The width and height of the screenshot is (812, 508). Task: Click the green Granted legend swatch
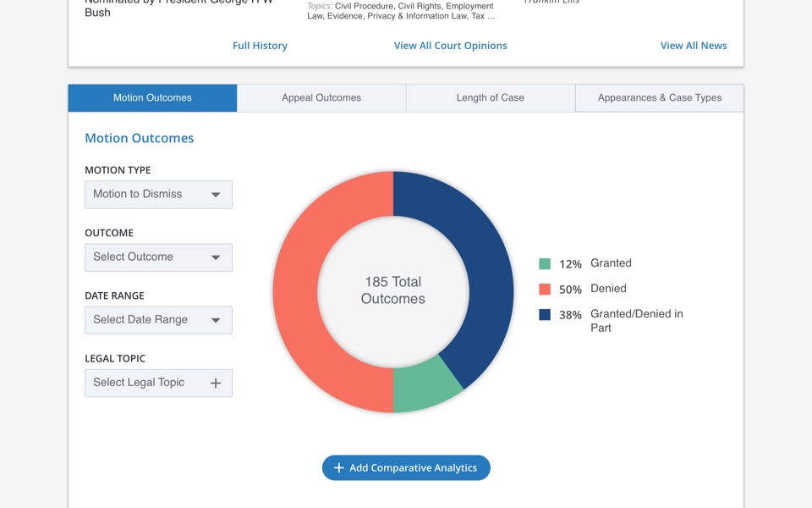click(x=545, y=264)
